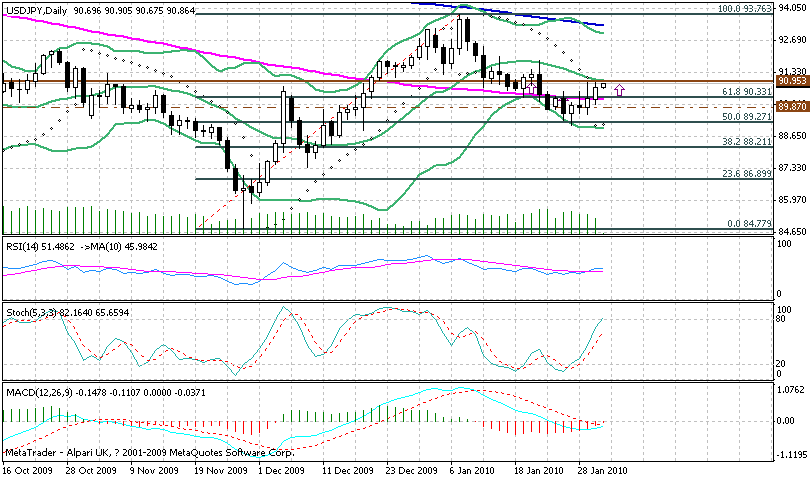Click the 28 Oct 2009 date label

(89, 470)
